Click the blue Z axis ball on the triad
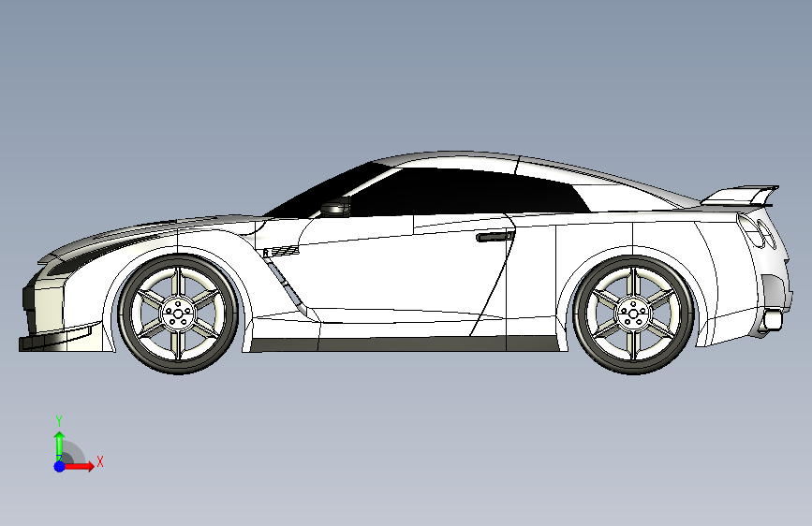 point(59,466)
